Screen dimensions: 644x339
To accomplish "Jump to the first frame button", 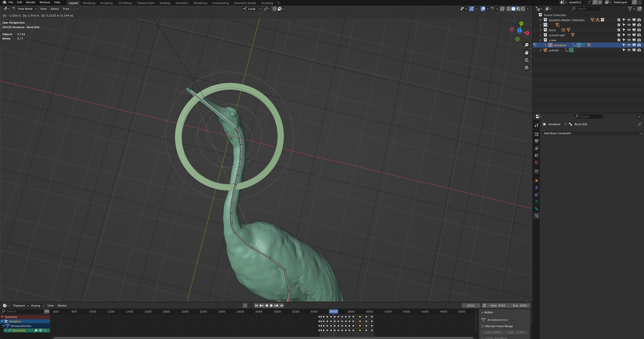I will (257, 306).
